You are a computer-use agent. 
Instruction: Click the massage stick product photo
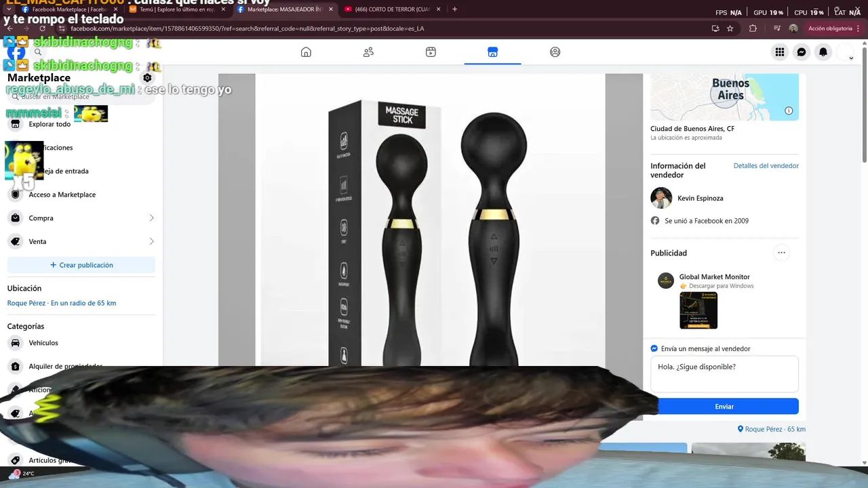point(430,220)
